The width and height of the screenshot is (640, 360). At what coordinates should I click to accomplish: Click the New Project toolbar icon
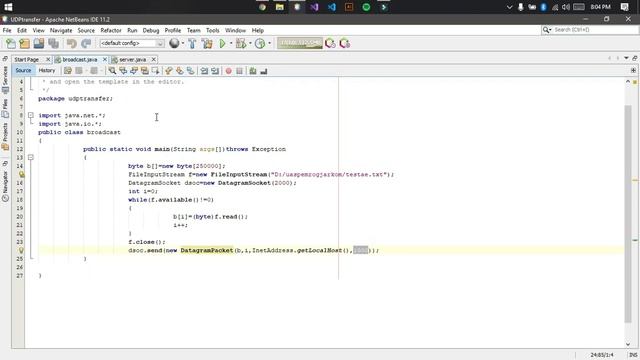click(24, 43)
